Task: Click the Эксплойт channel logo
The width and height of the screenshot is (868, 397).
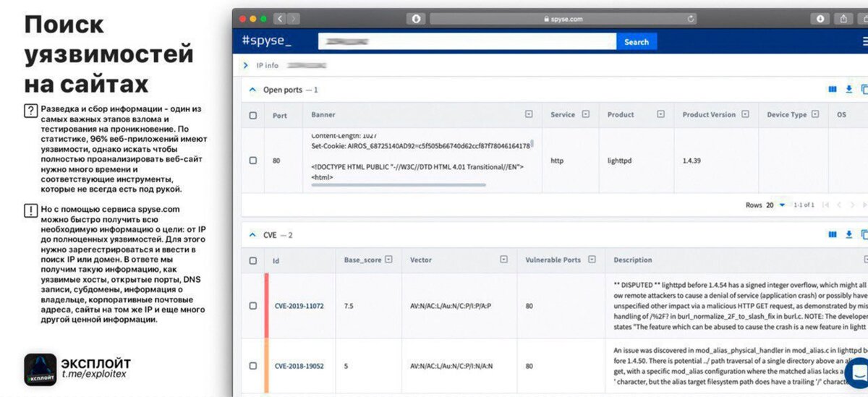Action: 41,370
